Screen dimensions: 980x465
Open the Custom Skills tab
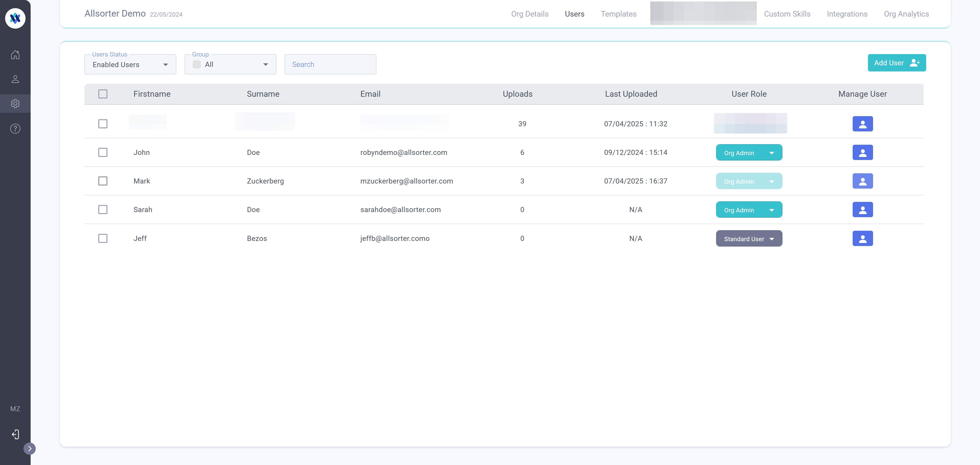click(787, 14)
